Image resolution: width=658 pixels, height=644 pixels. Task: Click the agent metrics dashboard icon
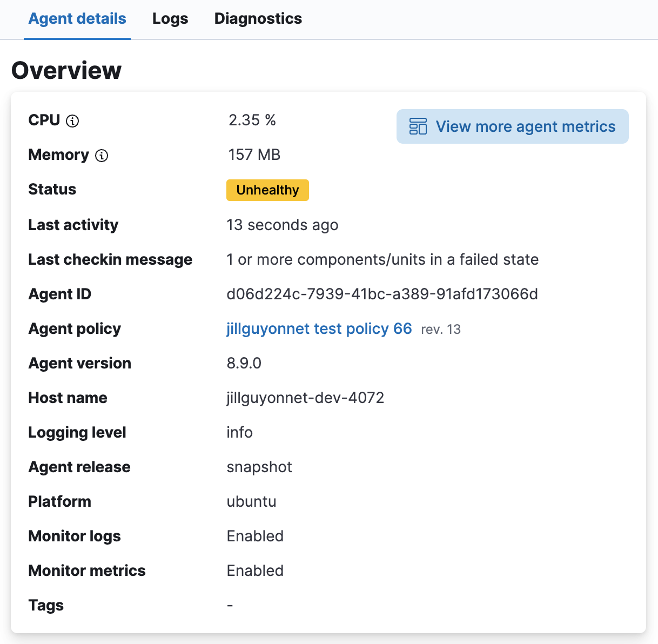(418, 126)
